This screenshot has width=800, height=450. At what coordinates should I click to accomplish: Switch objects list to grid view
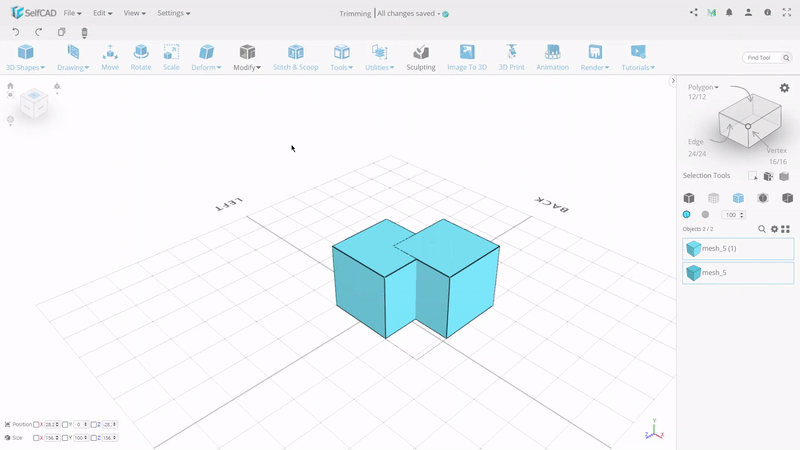click(x=785, y=229)
